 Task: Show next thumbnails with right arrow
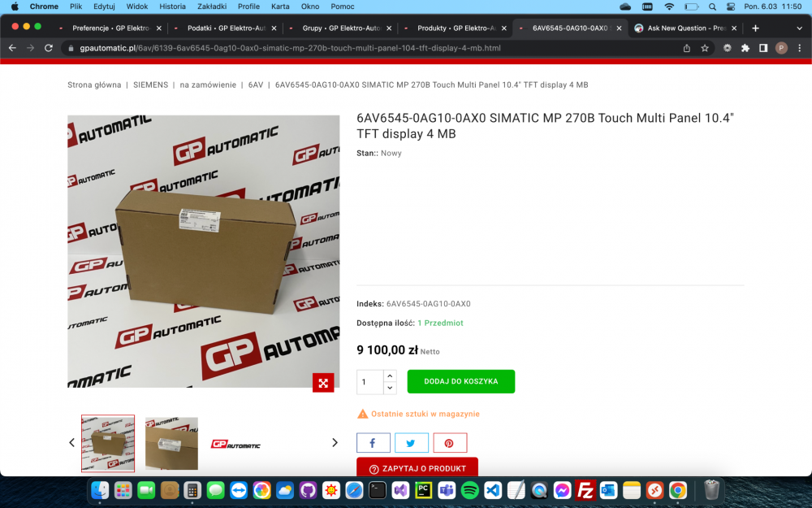click(335, 443)
